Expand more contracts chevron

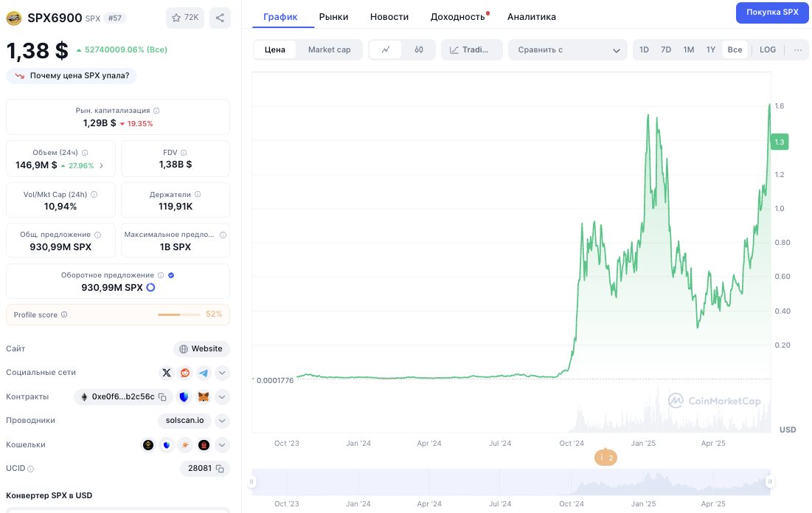222,397
